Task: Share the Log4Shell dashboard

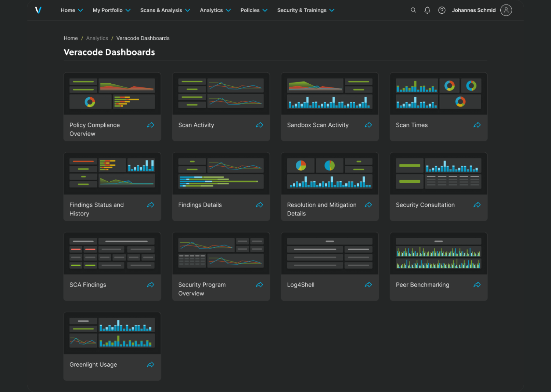Action: tap(368, 285)
